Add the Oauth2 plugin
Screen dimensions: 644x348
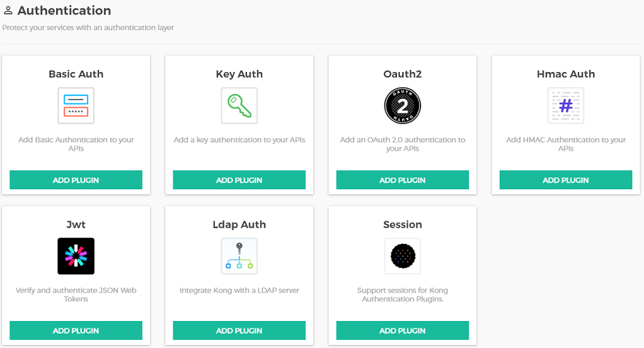[402, 180]
